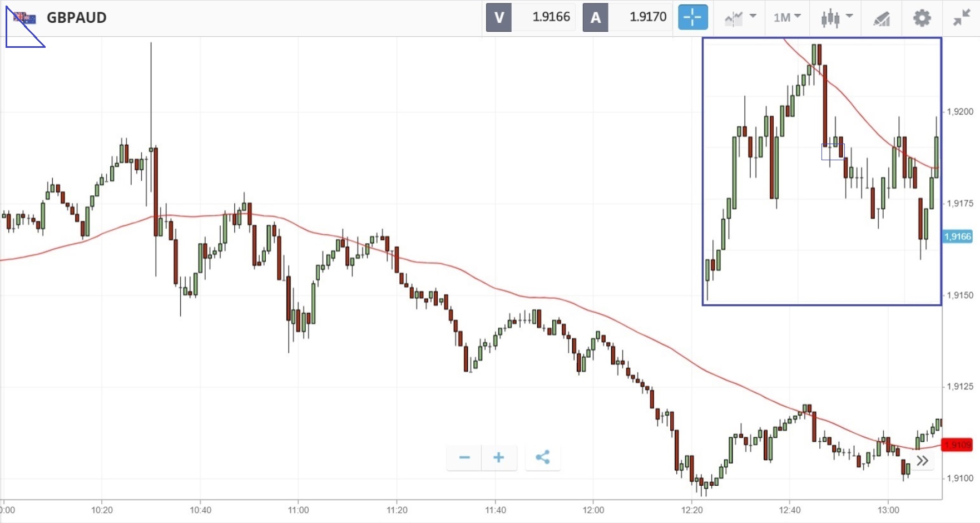Jump to latest candles with double chevron

923,461
